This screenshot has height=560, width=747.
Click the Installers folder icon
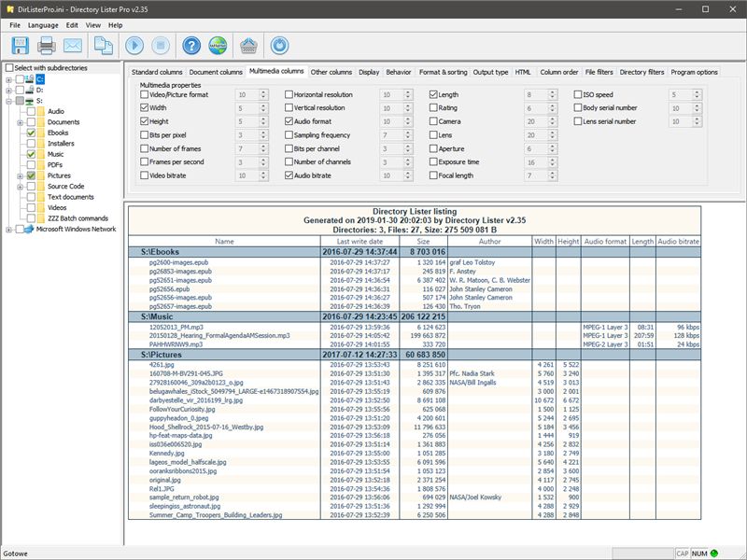(41, 144)
